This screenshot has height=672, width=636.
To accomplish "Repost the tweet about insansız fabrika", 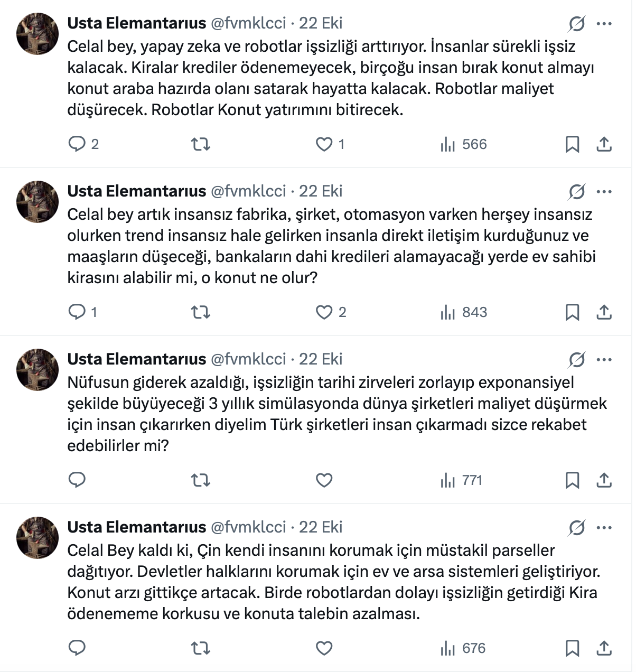I will tap(200, 312).
